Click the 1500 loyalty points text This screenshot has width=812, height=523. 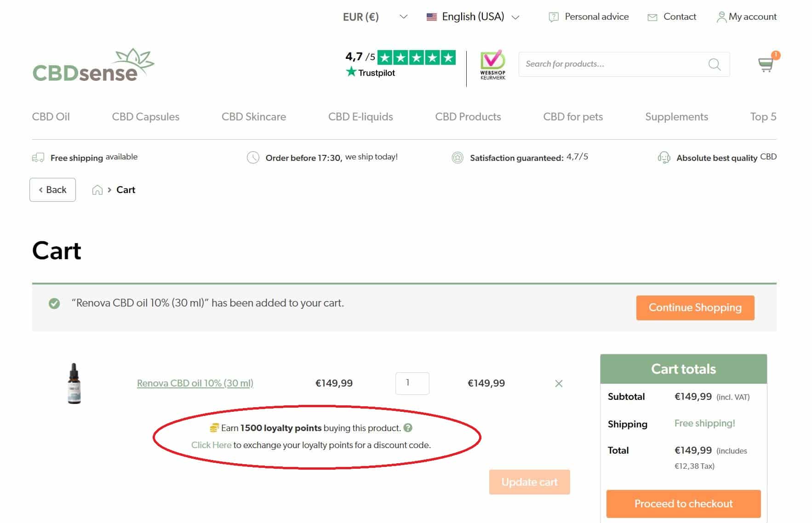coord(281,428)
